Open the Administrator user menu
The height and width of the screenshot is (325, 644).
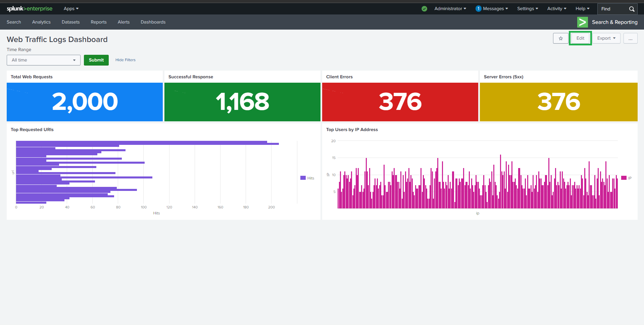[450, 9]
